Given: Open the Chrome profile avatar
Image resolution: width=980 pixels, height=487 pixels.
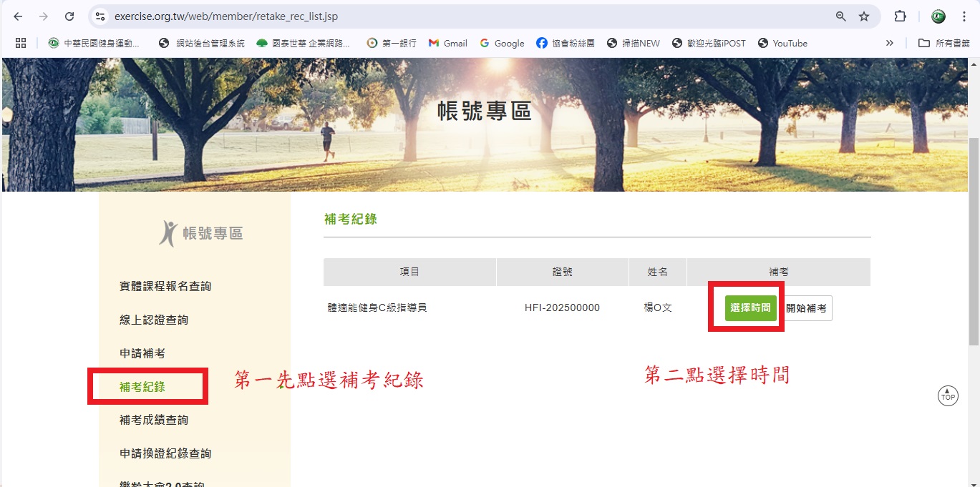Looking at the screenshot, I should (x=938, y=16).
